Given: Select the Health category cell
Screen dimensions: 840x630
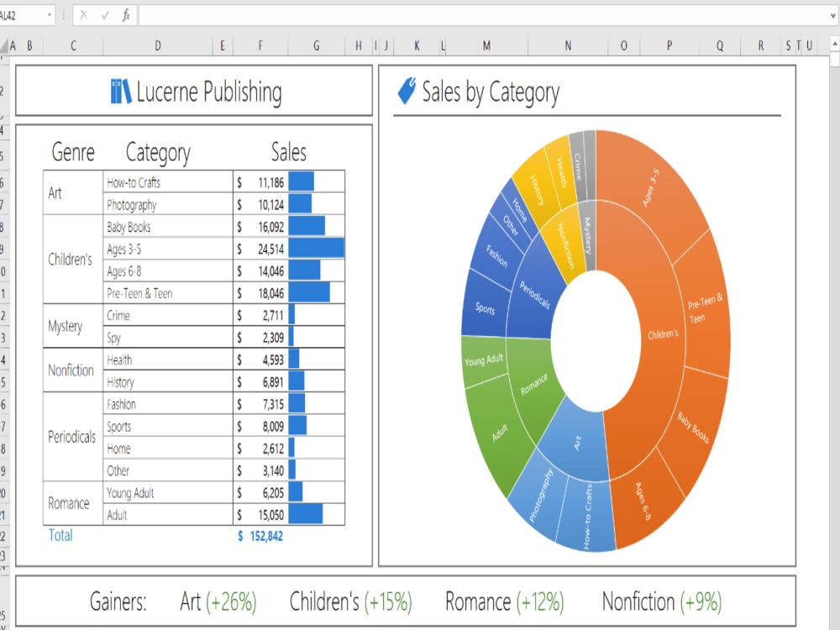Looking at the screenshot, I should point(168,360).
